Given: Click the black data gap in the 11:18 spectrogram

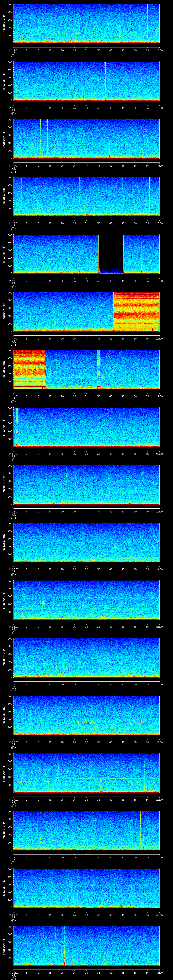Looking at the screenshot, I should coord(111,253).
